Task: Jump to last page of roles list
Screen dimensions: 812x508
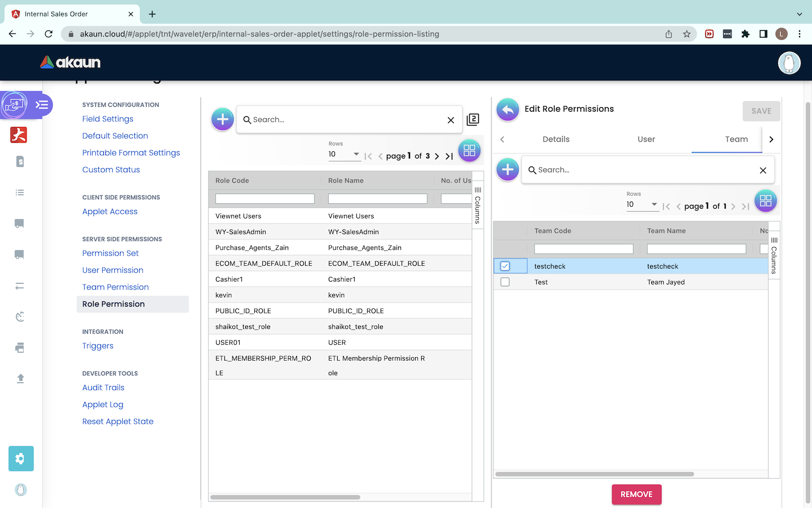Action: point(449,156)
